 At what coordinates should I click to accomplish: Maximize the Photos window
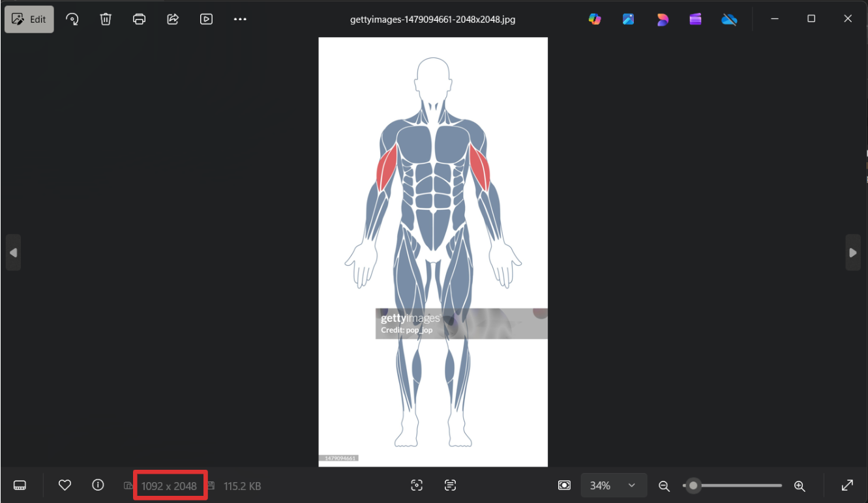811,19
